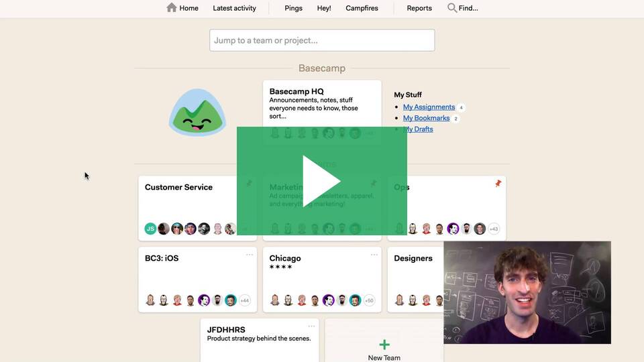Click the Basecamp section heading
The width and height of the screenshot is (644, 362).
[322, 68]
